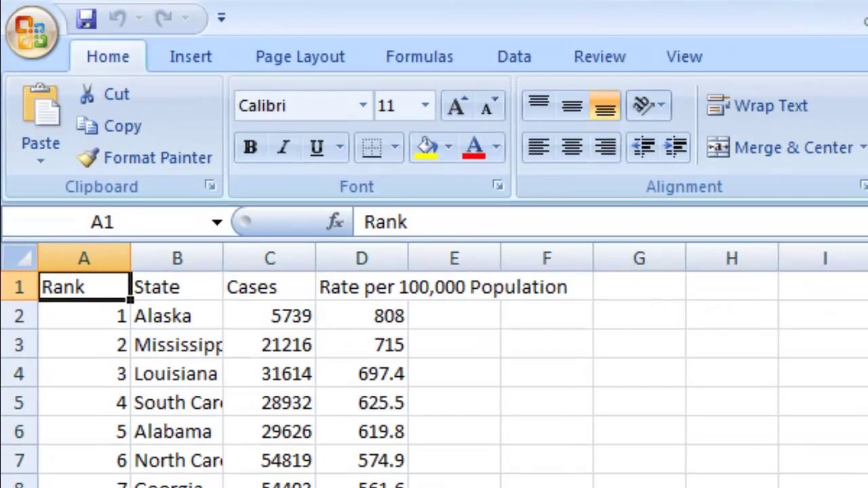Open the Review tab

(599, 57)
